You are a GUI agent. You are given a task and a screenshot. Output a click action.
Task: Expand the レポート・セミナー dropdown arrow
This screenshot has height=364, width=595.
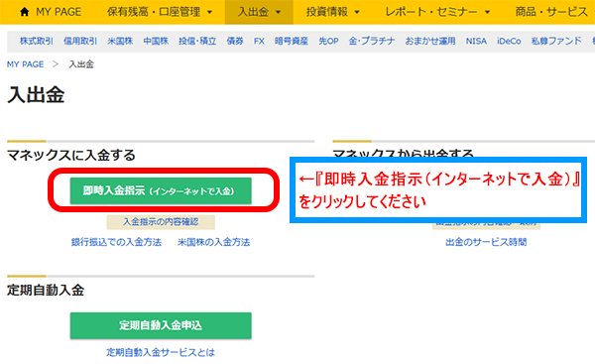(x=487, y=12)
